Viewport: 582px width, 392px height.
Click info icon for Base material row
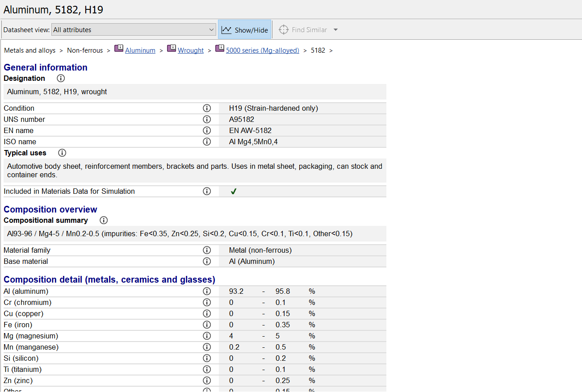tap(207, 261)
